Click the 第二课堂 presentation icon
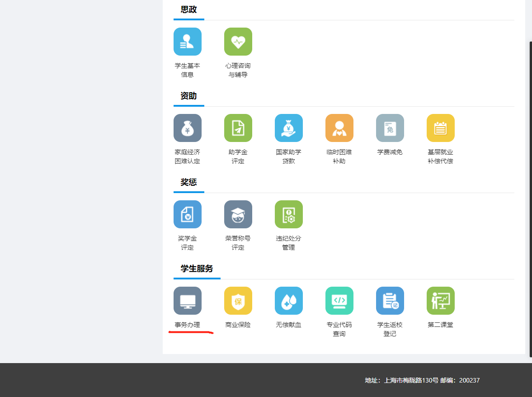The height and width of the screenshot is (397, 532). [441, 301]
